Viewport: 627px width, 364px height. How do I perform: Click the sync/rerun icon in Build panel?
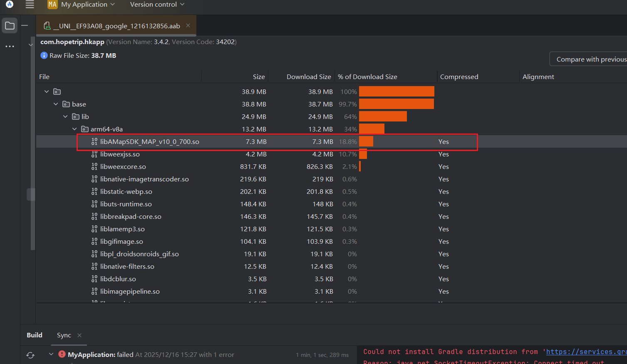pyautogui.click(x=30, y=355)
